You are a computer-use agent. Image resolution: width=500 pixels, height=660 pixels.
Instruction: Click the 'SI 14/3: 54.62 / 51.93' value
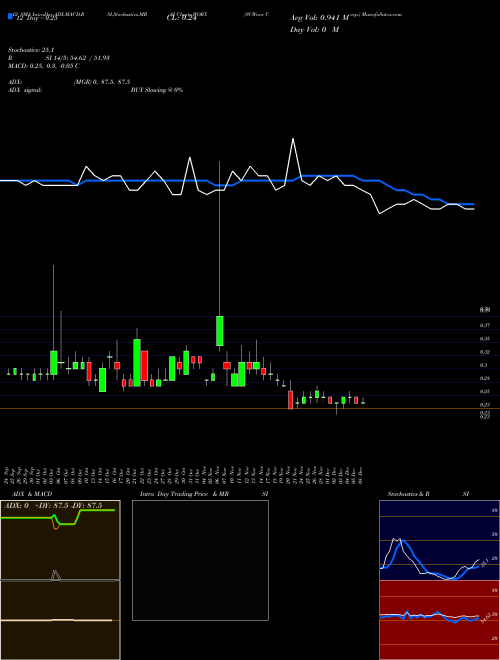point(77,58)
